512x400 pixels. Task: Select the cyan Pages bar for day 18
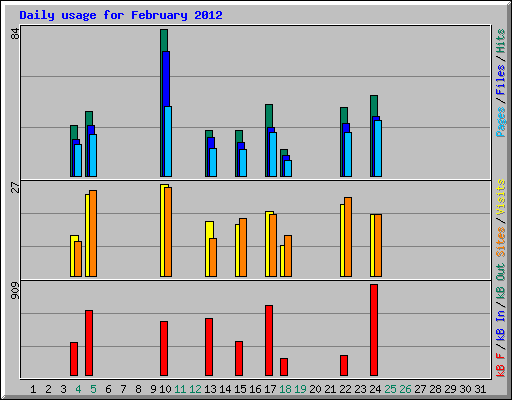pyautogui.click(x=288, y=168)
